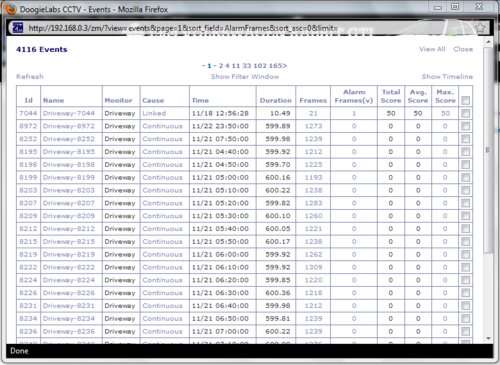Mark the checkbox for event 8195
This screenshot has width=500, height=365.
[x=465, y=152]
